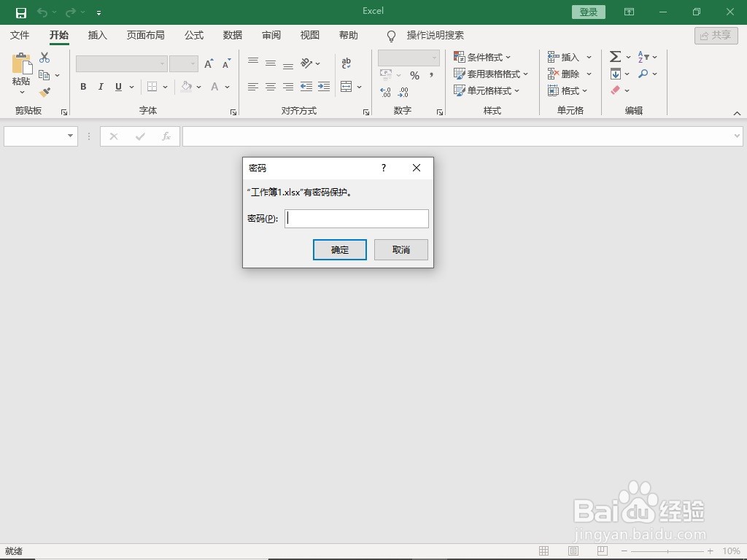The height and width of the screenshot is (560, 747).
Task: Open the number format dropdown
Action: [434, 58]
